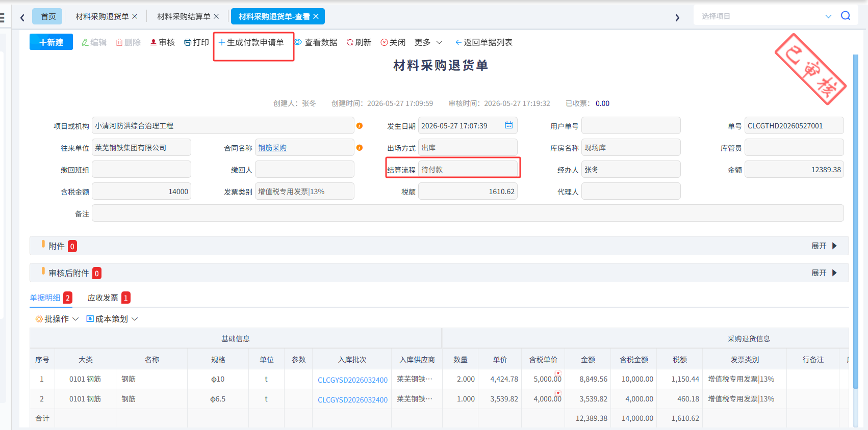
Task: Click 关闭 toolbar button
Action: tap(393, 42)
